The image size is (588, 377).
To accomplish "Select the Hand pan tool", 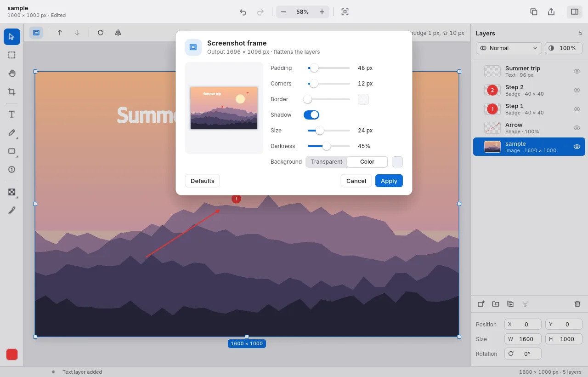I will coord(12,74).
